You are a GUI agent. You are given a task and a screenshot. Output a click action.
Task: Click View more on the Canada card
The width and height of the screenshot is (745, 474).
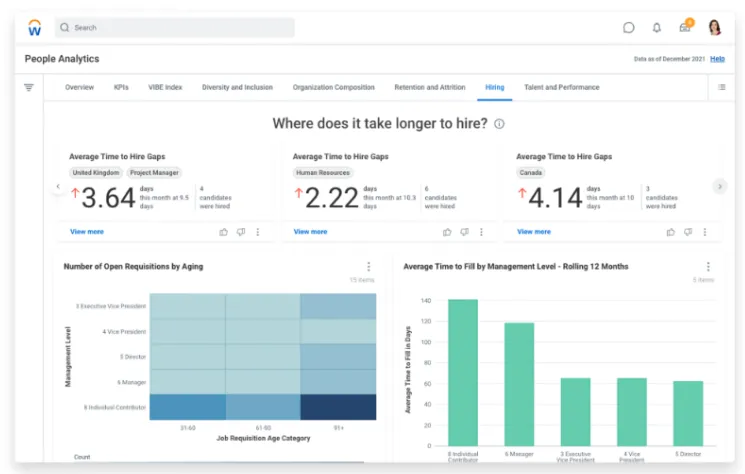[x=533, y=232]
